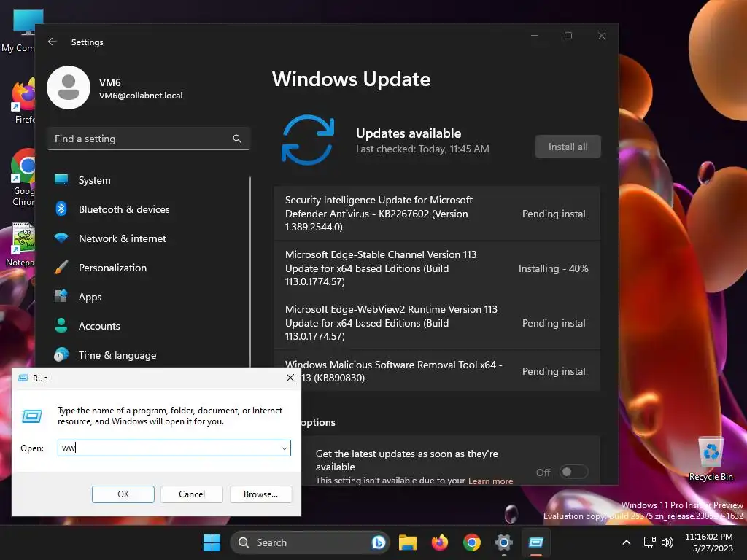747x560 pixels.
Task: Open Firefox from the taskbar
Action: point(440,542)
